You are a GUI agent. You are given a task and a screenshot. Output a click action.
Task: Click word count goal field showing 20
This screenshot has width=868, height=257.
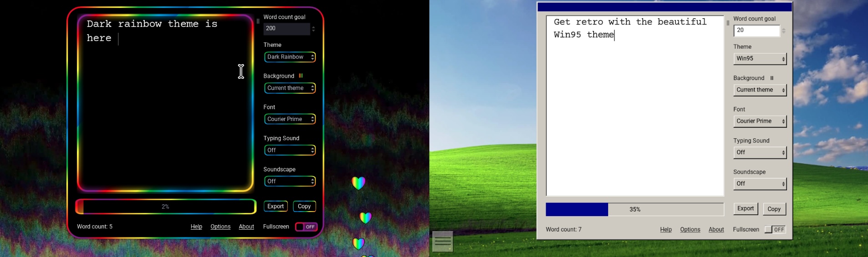click(x=757, y=30)
